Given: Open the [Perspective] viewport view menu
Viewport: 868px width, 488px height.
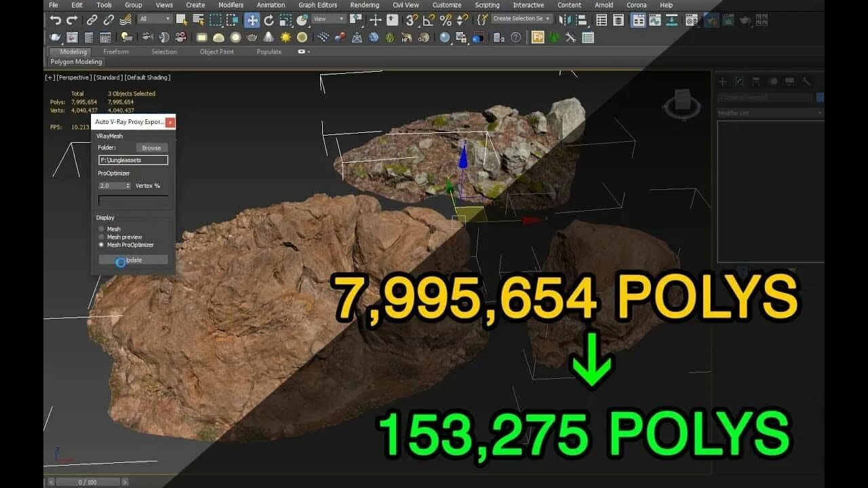Looking at the screenshot, I should coord(75,77).
